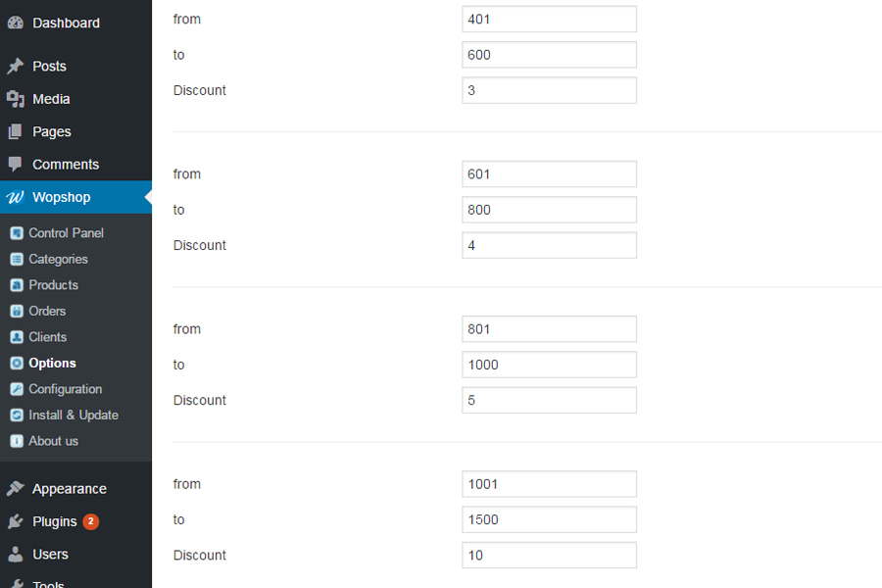Click the Media icon in sidebar
The height and width of the screenshot is (588, 882).
[x=16, y=99]
